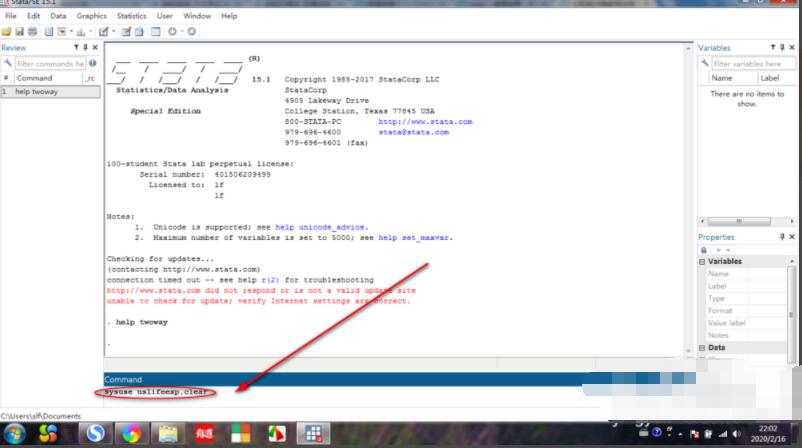
Task: Open the Statistics menu
Action: [x=131, y=16]
